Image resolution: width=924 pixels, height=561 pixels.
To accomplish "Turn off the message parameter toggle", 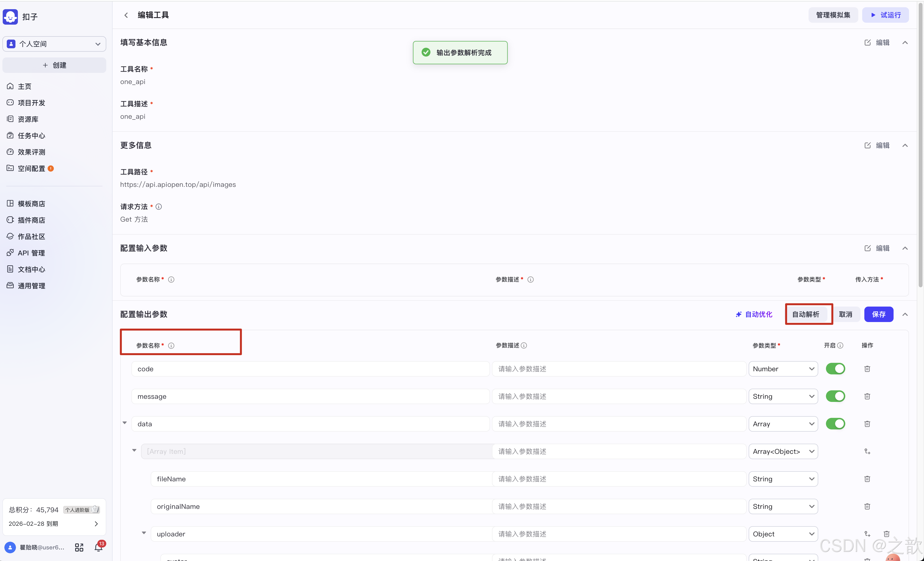I will pos(835,396).
